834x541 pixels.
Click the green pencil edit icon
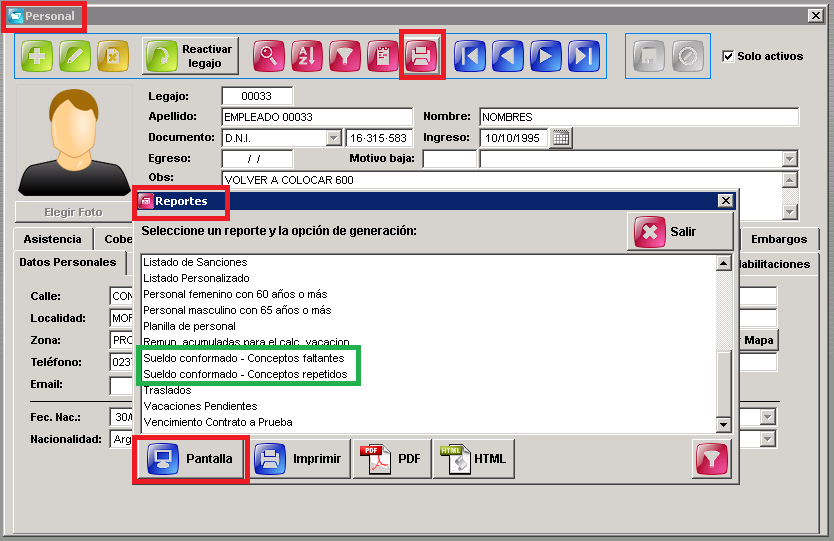click(74, 56)
